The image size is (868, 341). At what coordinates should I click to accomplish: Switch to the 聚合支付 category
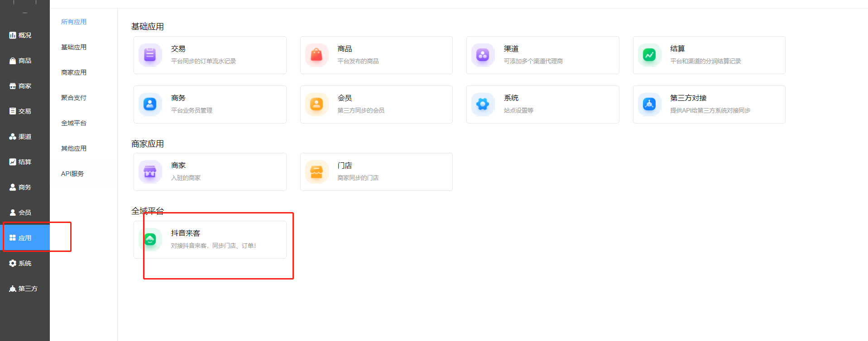point(74,98)
